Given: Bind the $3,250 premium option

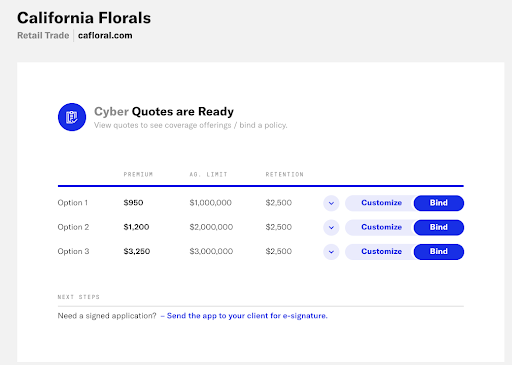Looking at the screenshot, I should point(439,252).
